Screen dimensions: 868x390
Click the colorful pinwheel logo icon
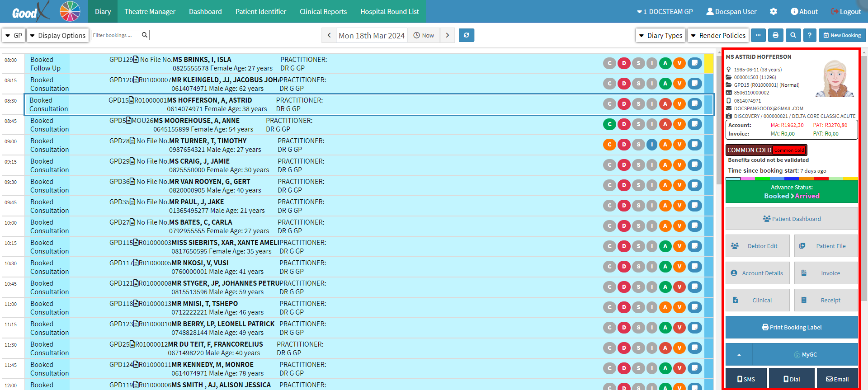pyautogui.click(x=70, y=11)
